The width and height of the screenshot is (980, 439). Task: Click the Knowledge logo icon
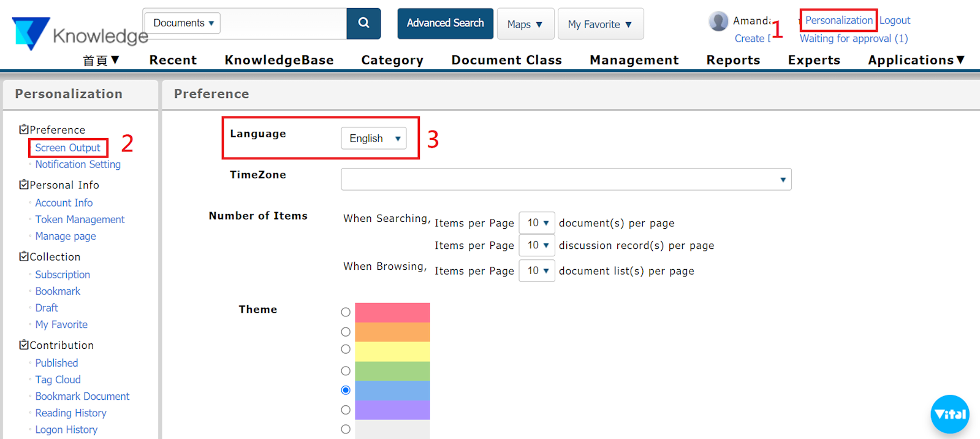point(31,33)
